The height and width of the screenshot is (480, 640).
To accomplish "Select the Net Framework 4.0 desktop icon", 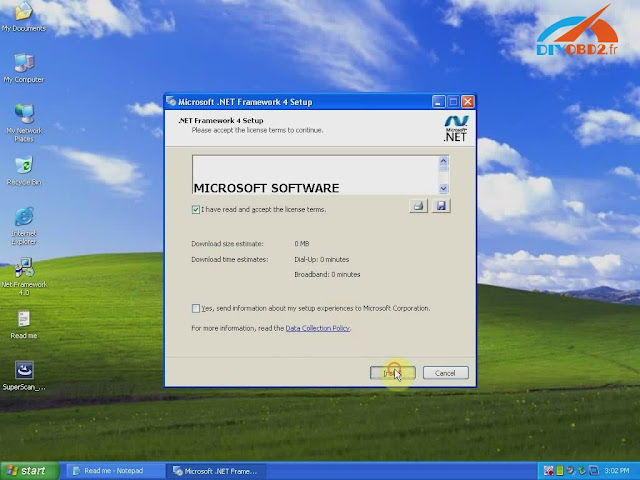I will pyautogui.click(x=24, y=277).
